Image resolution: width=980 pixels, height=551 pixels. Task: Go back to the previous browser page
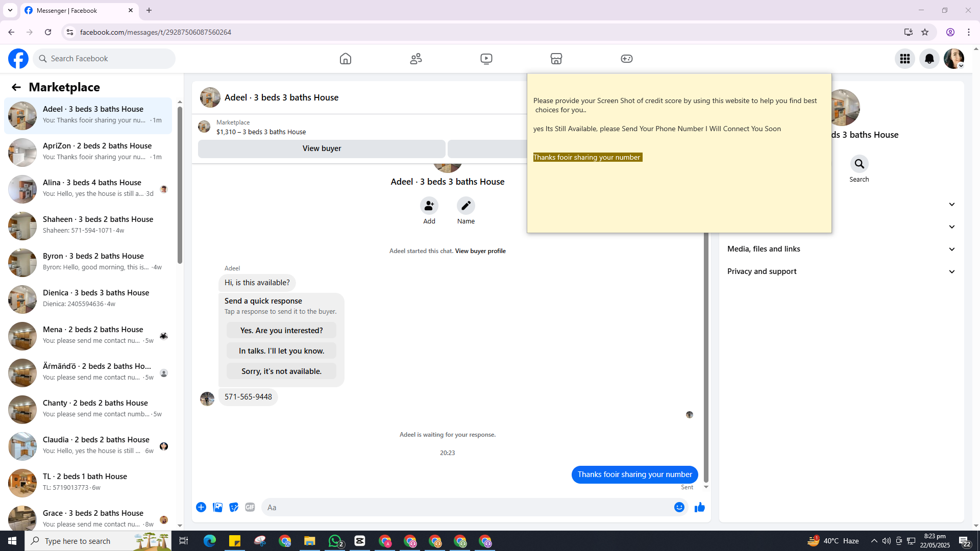(x=11, y=32)
